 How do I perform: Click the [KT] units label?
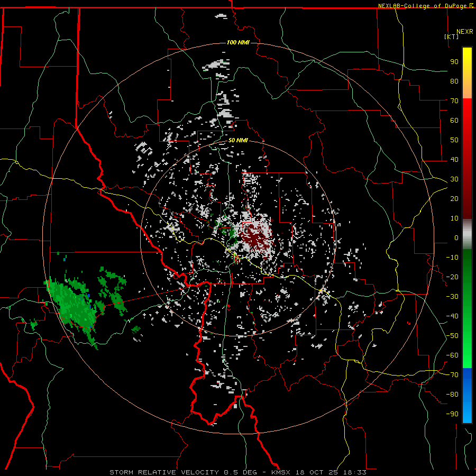coord(451,36)
